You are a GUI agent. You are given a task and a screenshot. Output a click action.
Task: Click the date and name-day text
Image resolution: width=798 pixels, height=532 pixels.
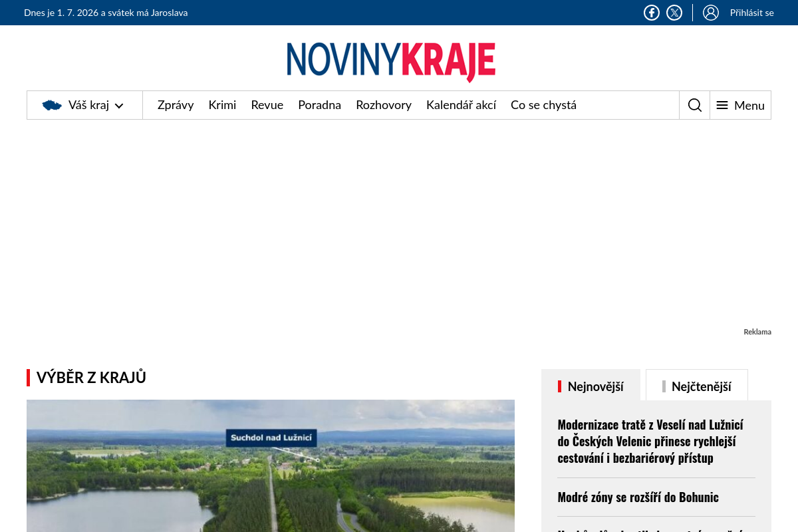point(106,13)
